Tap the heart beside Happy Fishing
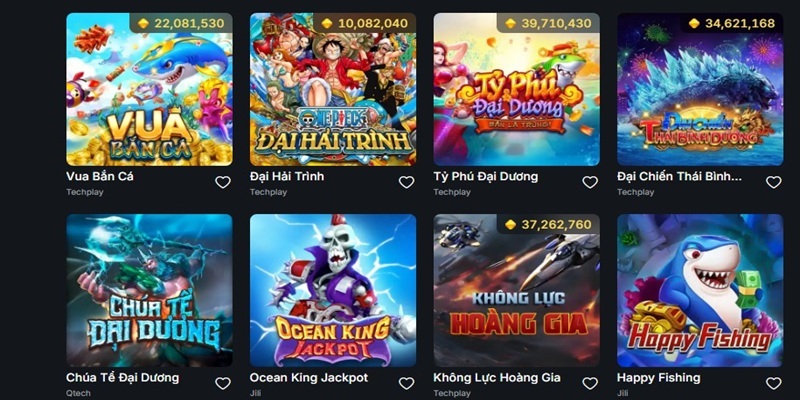800x400 pixels. pyautogui.click(x=773, y=383)
